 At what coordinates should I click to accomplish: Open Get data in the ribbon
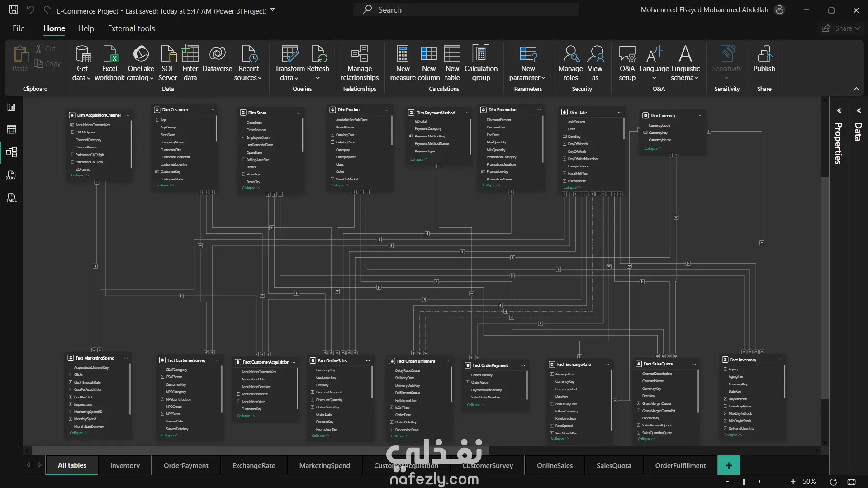point(82,63)
